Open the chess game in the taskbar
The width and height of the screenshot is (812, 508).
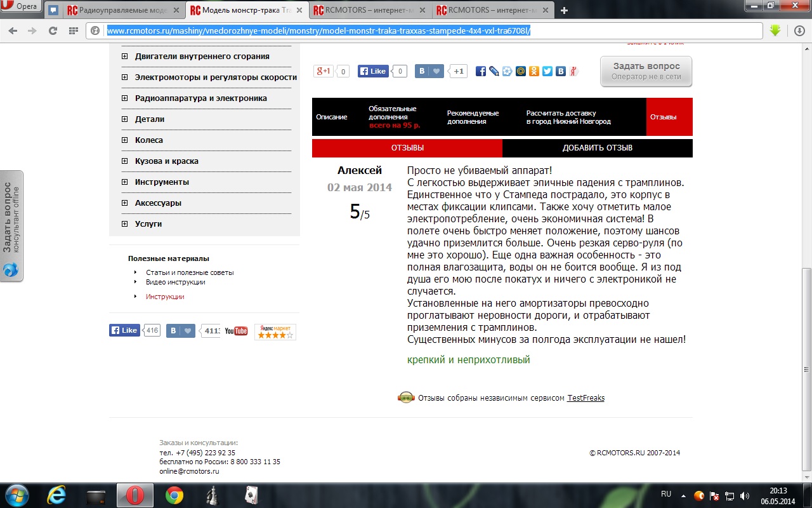coord(213,495)
